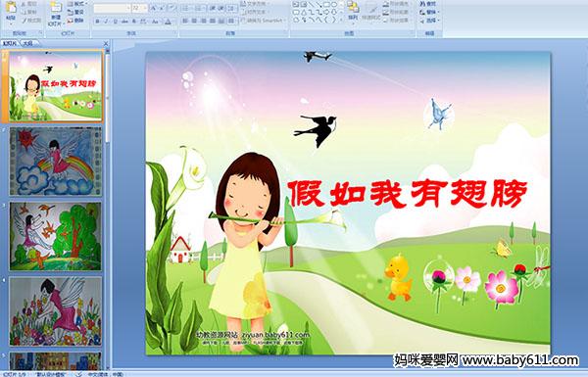Click the increase font size icon
The height and width of the screenshot is (377, 588).
[x=154, y=8]
